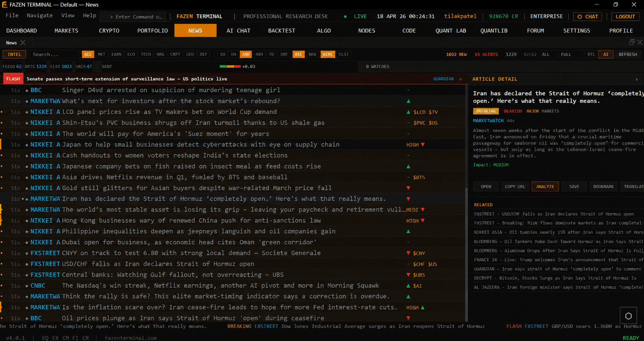The height and width of the screenshot is (341, 644).
Task: Open the Singer D4vd arrested headline
Action: point(171,90)
